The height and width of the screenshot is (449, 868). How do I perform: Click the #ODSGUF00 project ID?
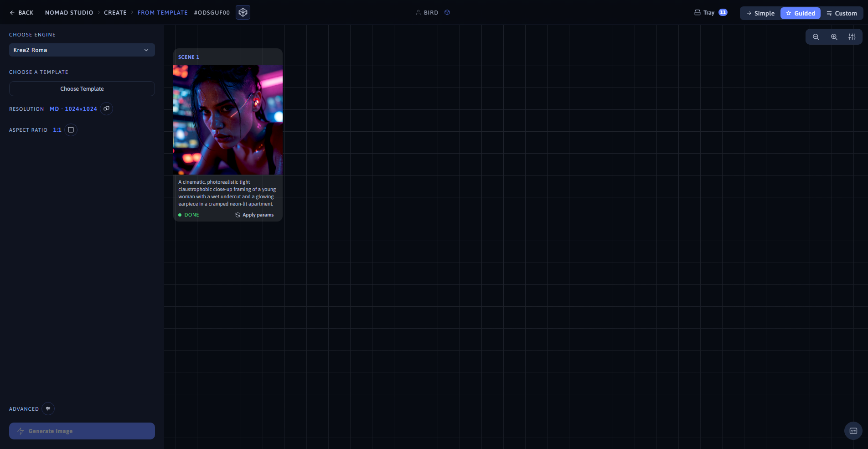click(212, 13)
